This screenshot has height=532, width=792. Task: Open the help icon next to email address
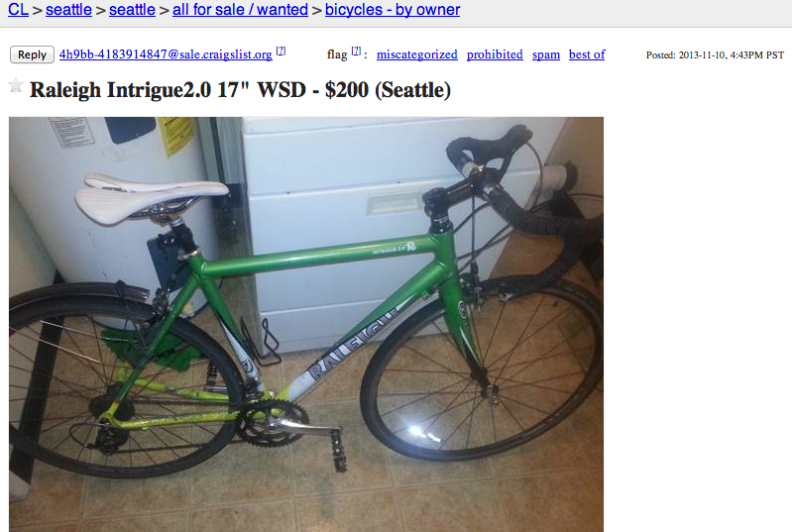(x=281, y=51)
